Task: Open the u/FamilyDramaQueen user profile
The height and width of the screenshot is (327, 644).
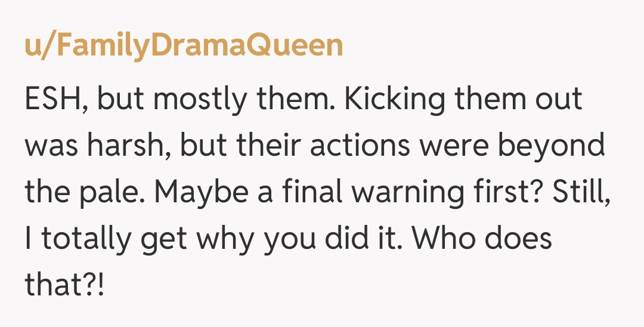Action: 184,46
